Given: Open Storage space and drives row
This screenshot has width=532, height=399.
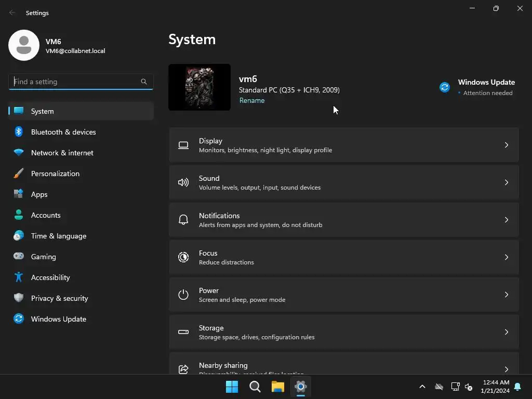Looking at the screenshot, I should coord(344,332).
